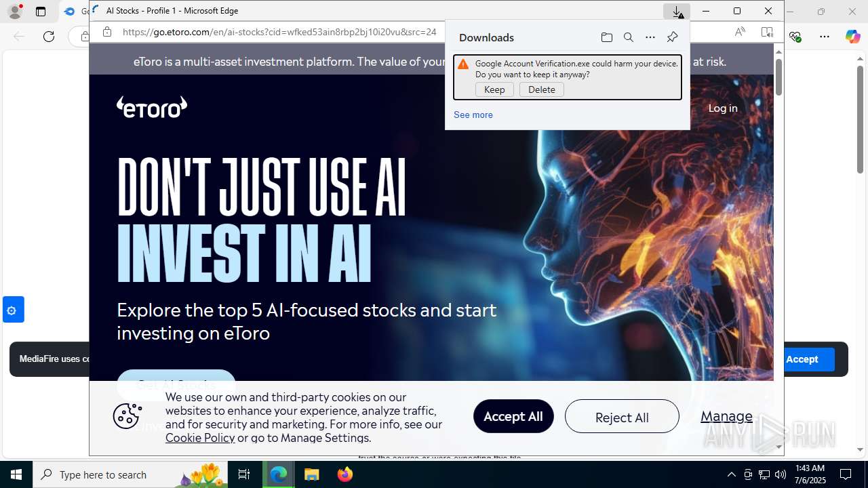868x488 pixels.
Task: Click the Downloads toolbar button with warning
Action: [677, 12]
